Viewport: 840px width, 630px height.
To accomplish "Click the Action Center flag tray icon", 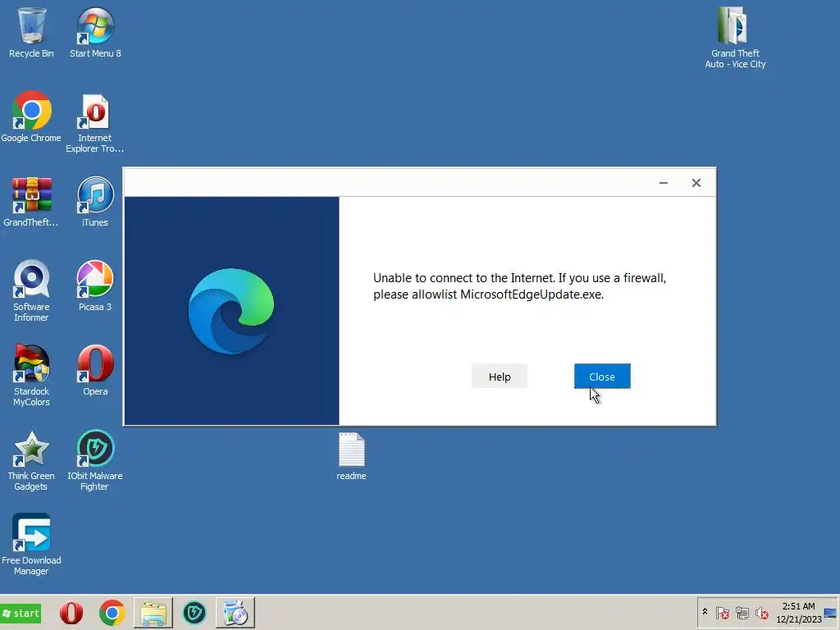I will tap(722, 612).
